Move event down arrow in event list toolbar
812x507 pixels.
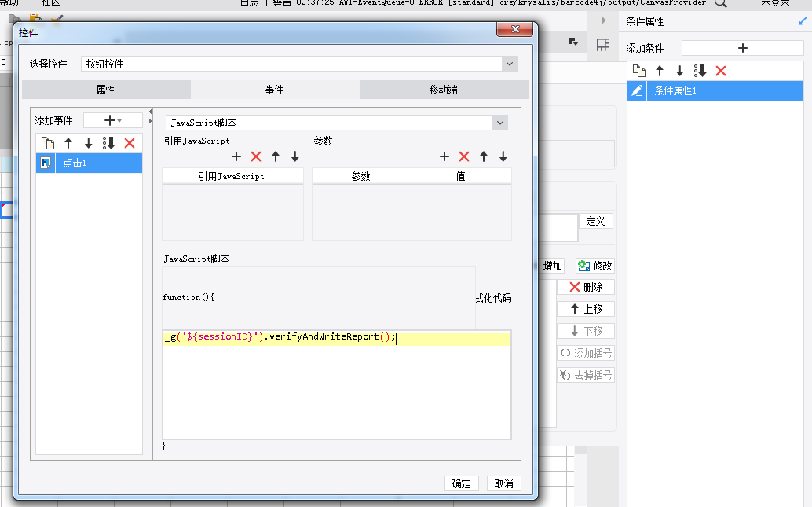tap(89, 143)
